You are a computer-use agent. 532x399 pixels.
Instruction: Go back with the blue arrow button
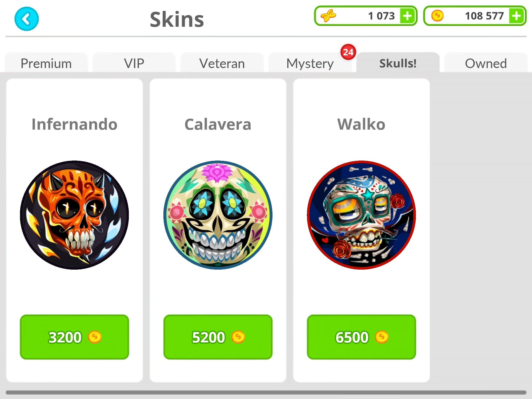26,19
